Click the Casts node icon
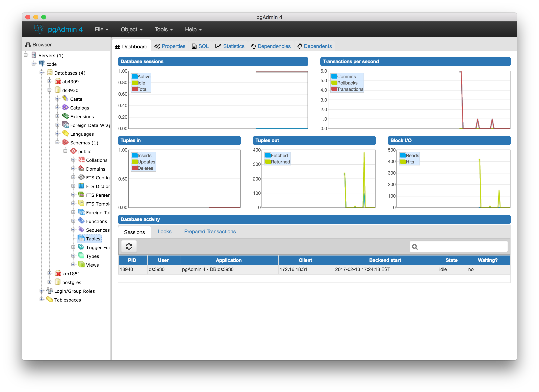The image size is (539, 392). tap(65, 99)
